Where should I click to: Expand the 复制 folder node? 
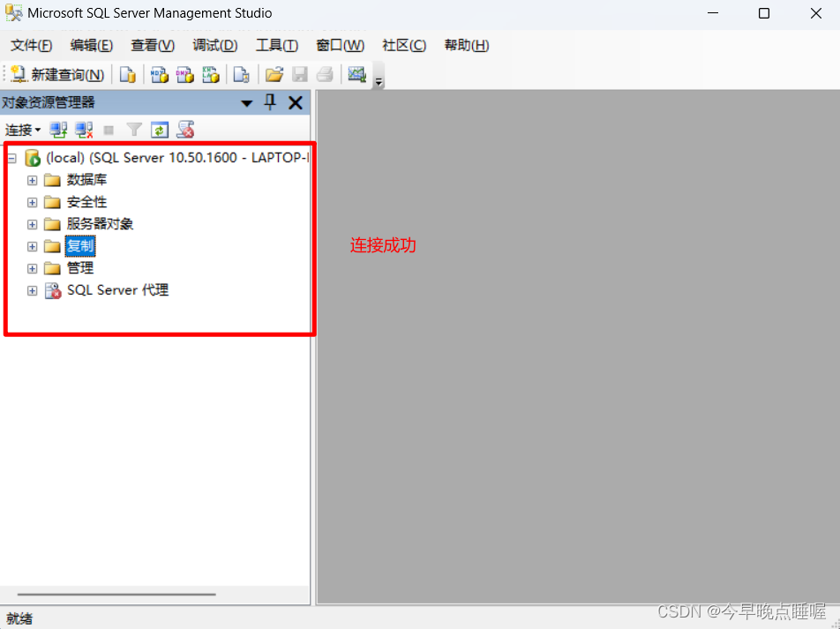point(32,246)
